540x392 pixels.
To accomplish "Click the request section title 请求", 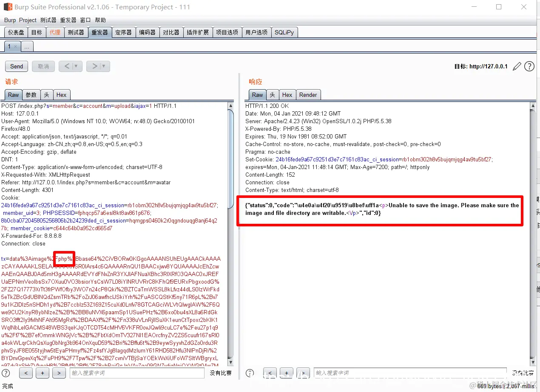I will [11, 82].
